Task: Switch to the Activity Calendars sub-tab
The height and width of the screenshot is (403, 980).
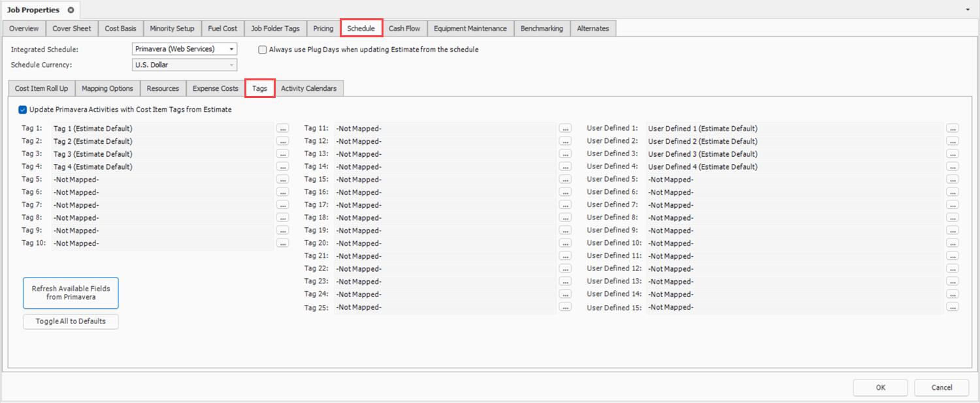Action: click(308, 89)
